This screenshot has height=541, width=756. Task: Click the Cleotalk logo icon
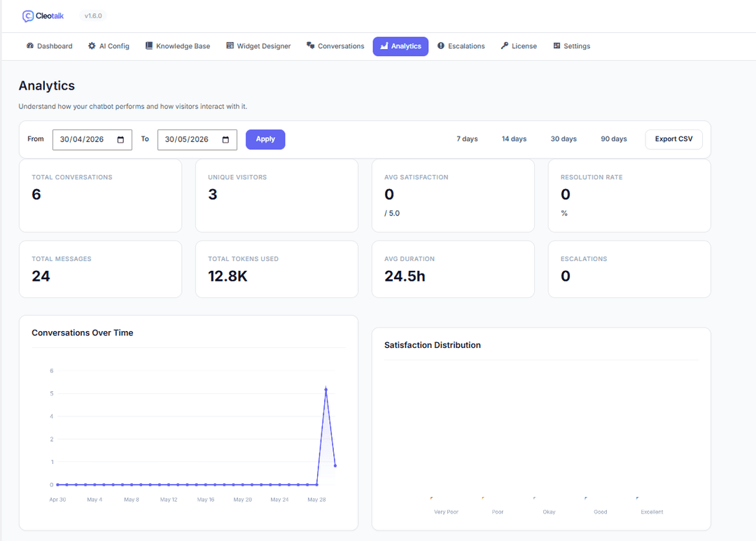click(x=28, y=16)
